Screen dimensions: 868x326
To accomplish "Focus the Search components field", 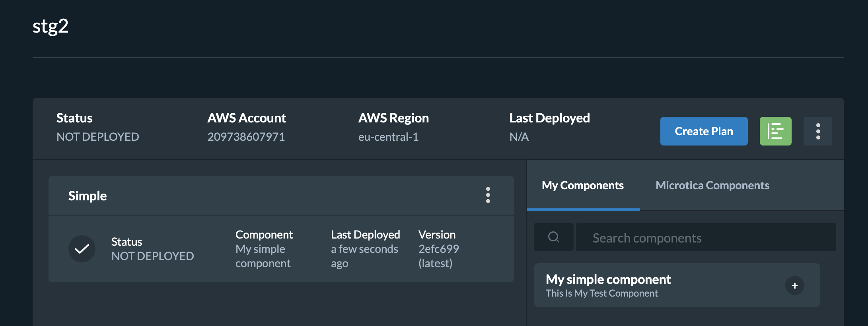I will pyautogui.click(x=706, y=237).
